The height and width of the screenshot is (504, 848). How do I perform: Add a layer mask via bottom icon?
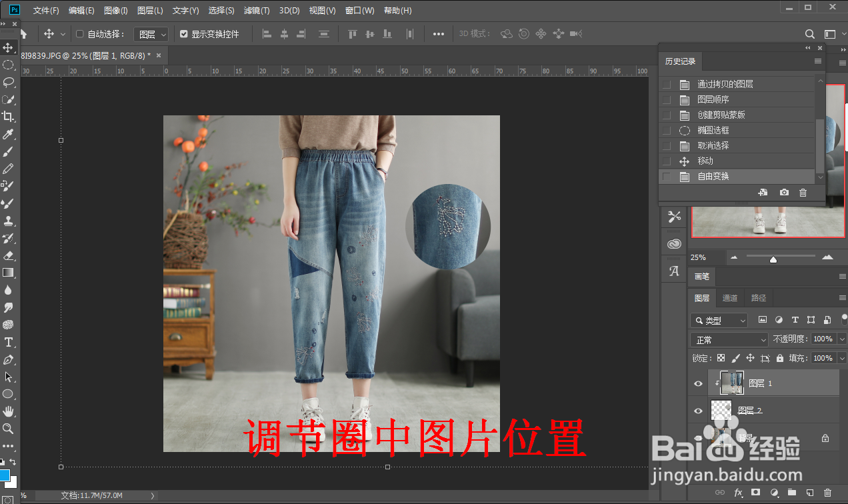[756, 493]
